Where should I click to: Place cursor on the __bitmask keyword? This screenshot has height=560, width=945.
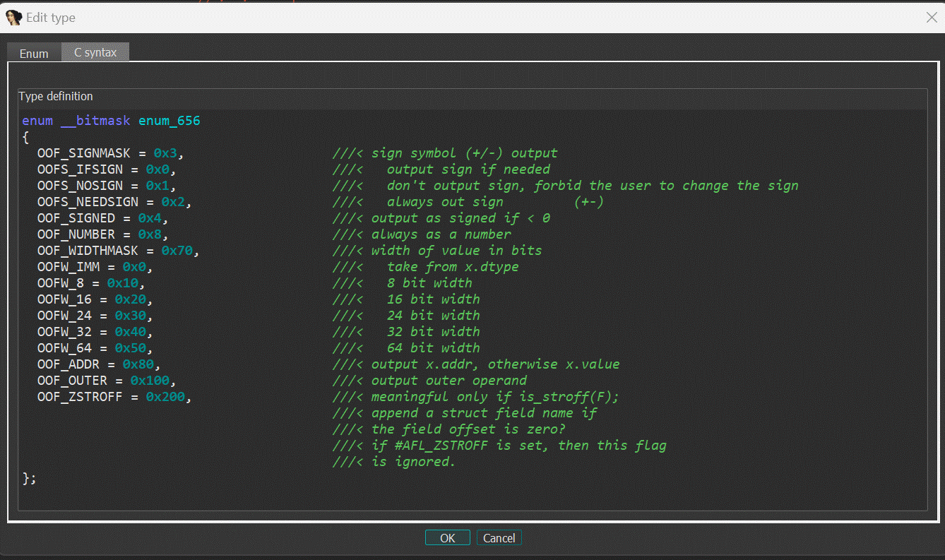(x=95, y=121)
